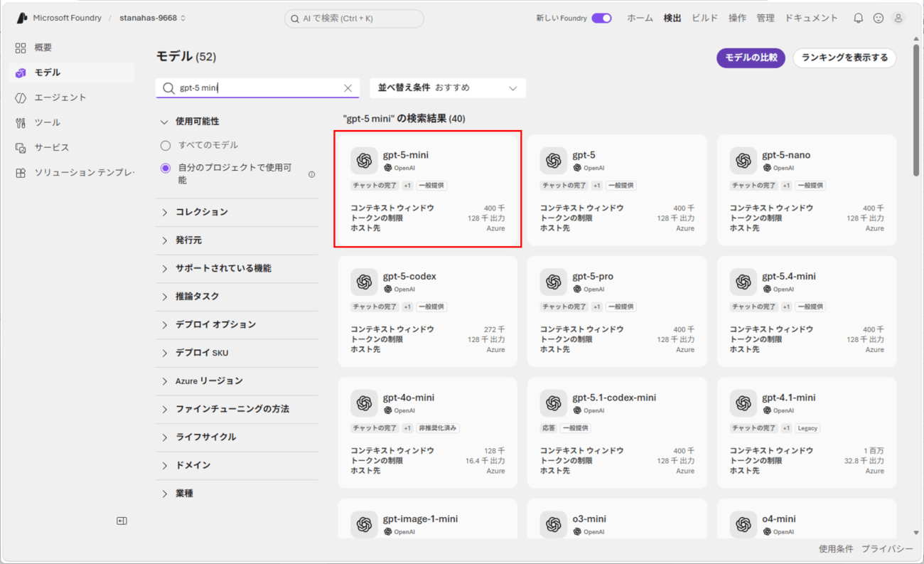The height and width of the screenshot is (564, 924).
Task: Click the OpenAI logo on the gpt-5 card
Action: 553,161
